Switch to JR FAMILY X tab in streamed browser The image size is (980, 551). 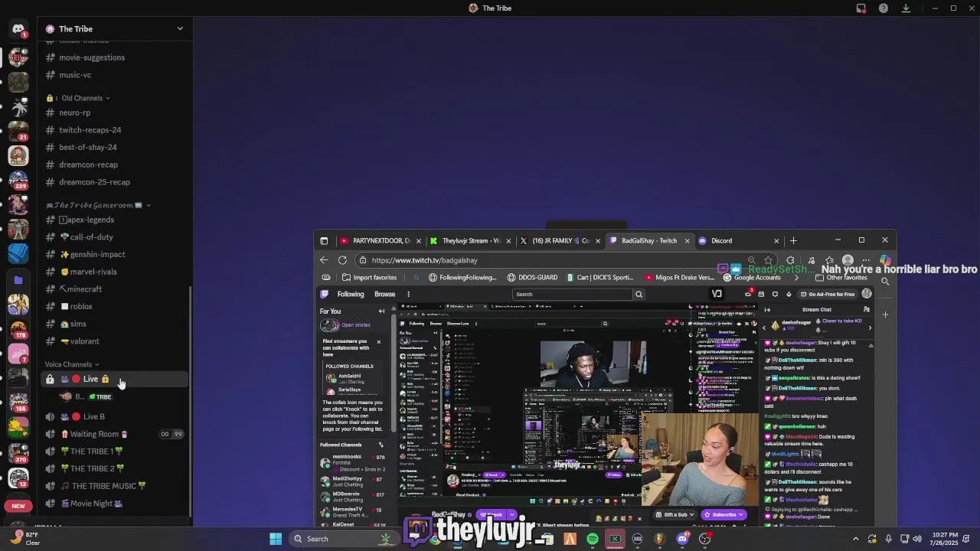pyautogui.click(x=559, y=240)
